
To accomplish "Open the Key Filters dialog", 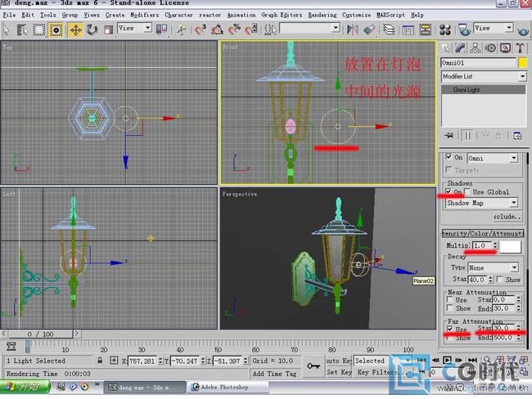I will coord(377,372).
